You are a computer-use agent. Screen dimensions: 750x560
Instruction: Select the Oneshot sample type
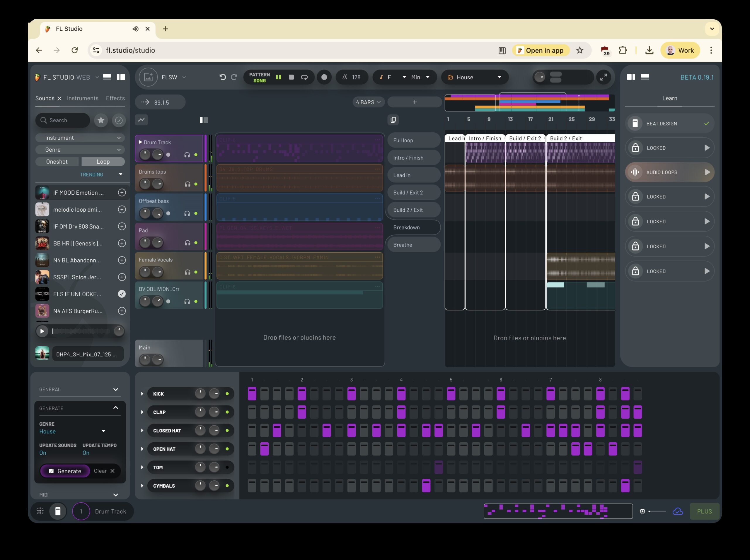pyautogui.click(x=57, y=162)
